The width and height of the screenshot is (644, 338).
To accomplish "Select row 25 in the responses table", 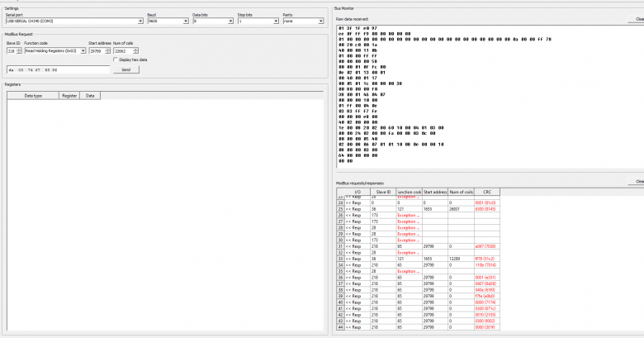I will tap(418, 209).
